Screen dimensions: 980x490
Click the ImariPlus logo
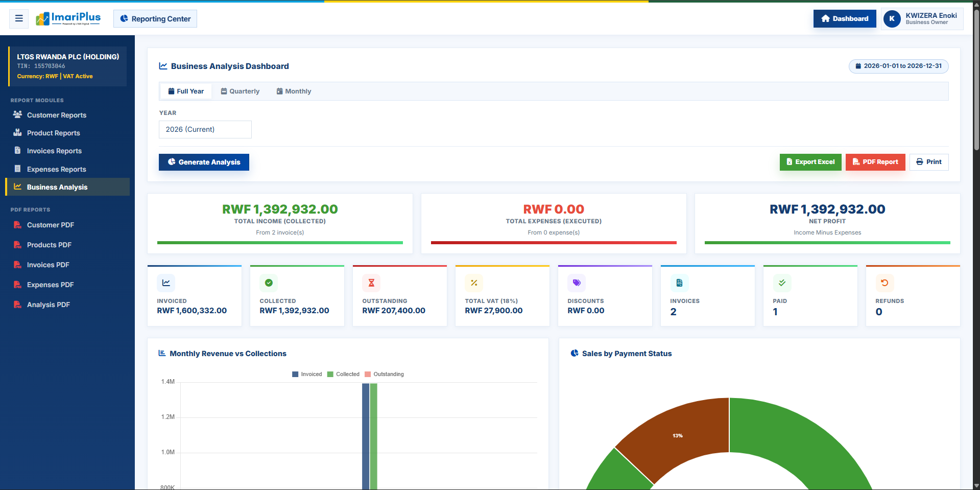point(68,19)
